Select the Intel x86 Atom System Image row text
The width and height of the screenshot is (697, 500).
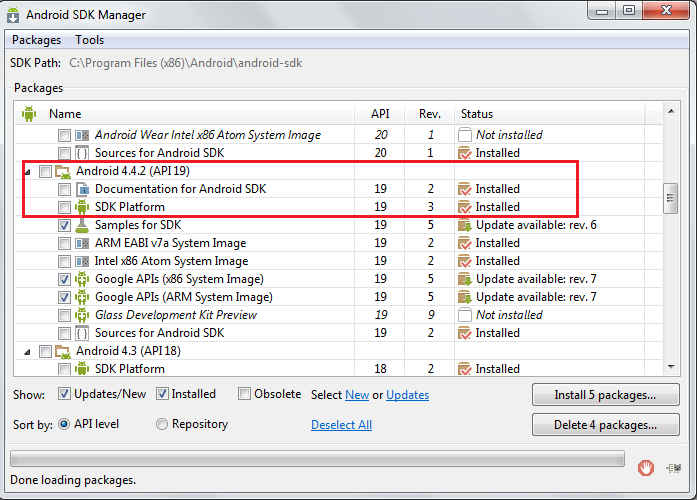point(172,261)
